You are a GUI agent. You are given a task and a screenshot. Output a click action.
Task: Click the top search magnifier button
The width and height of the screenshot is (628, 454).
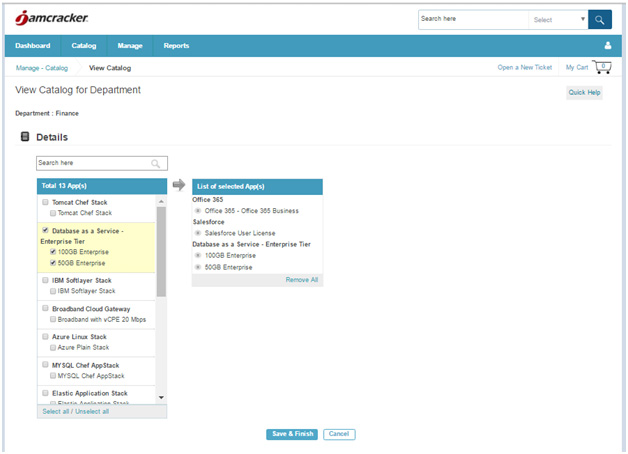click(x=600, y=20)
